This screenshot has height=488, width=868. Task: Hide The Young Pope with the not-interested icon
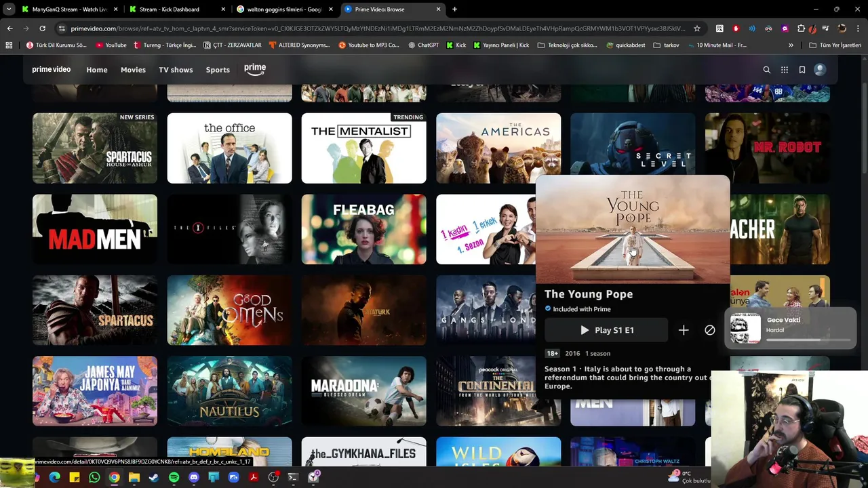pyautogui.click(x=710, y=330)
